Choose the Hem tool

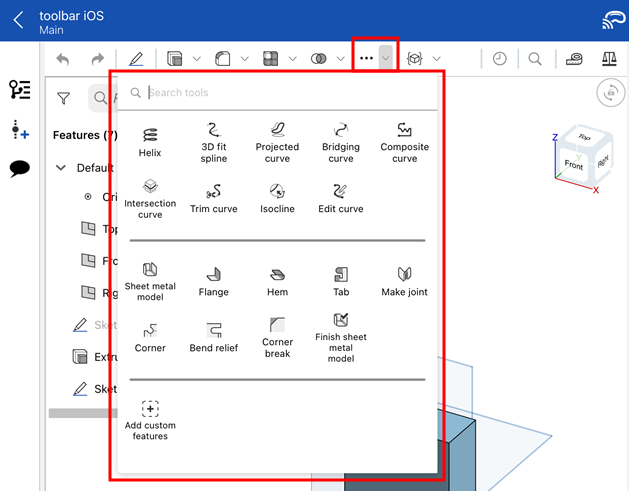[277, 281]
